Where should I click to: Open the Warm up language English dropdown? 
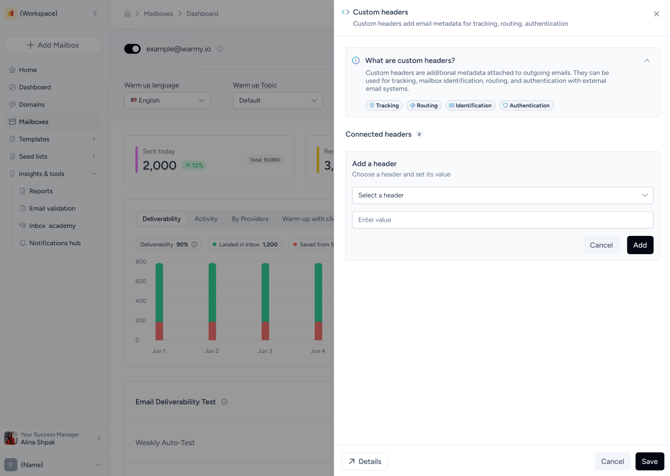(x=168, y=100)
